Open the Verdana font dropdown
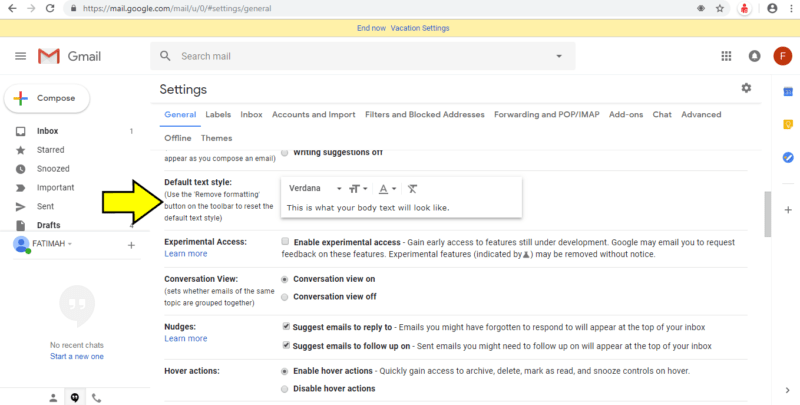The width and height of the screenshot is (800, 405). (315, 188)
